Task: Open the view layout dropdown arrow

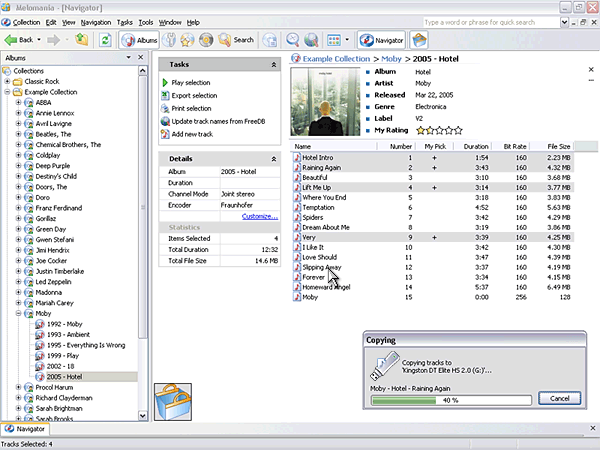Action: (347, 40)
